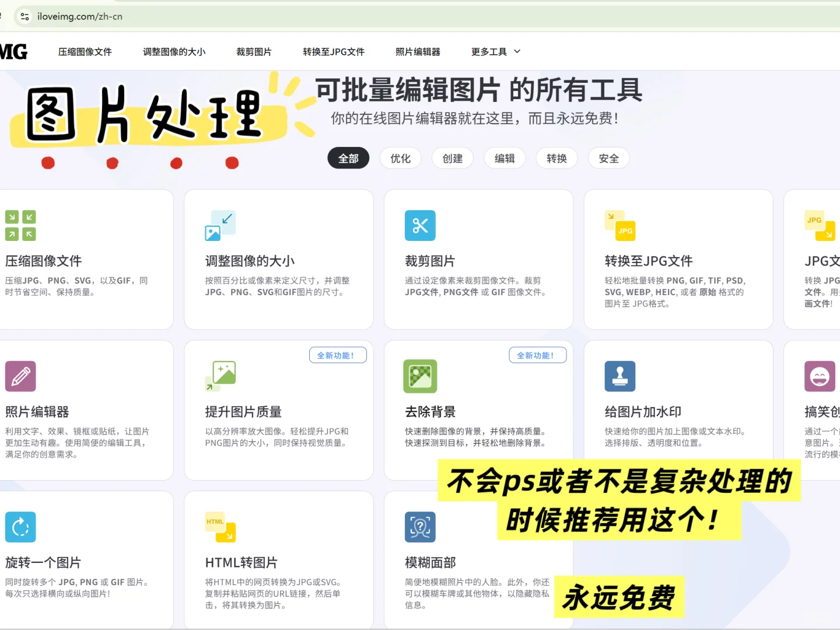Click the convert to JPG icon
Viewport: 840px width, 630px height.
tap(620, 226)
